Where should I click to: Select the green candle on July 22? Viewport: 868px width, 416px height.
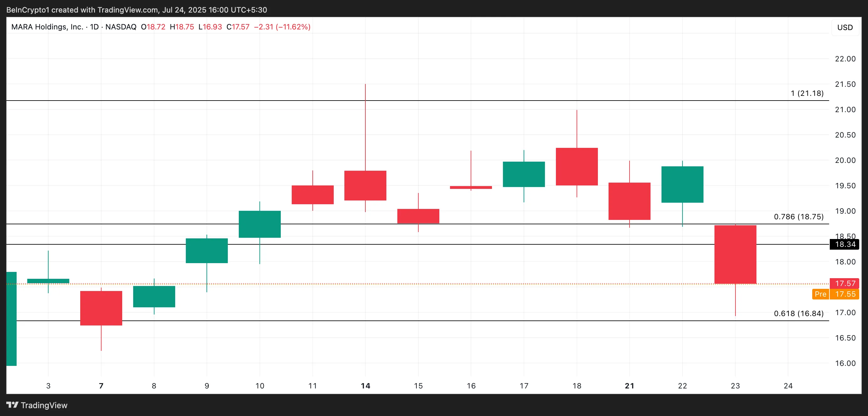682,184
